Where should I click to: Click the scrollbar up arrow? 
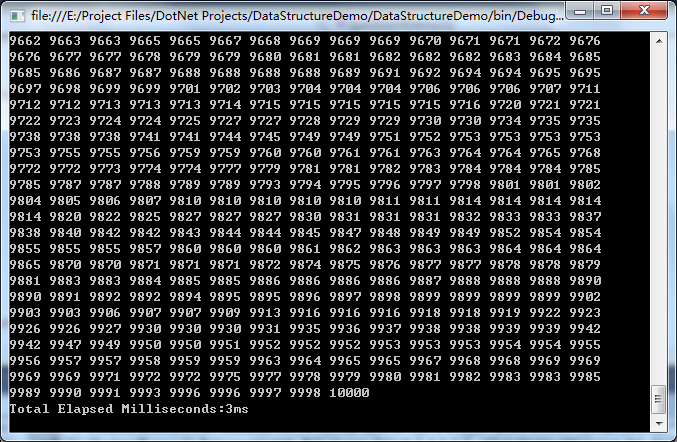coord(659,41)
